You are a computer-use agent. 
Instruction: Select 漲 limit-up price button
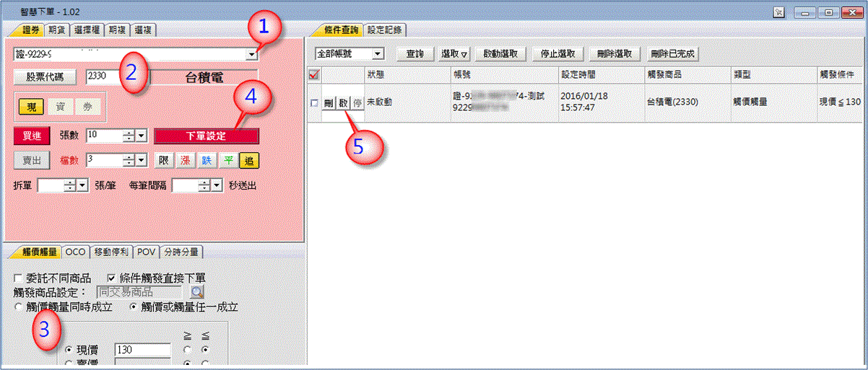(x=186, y=160)
